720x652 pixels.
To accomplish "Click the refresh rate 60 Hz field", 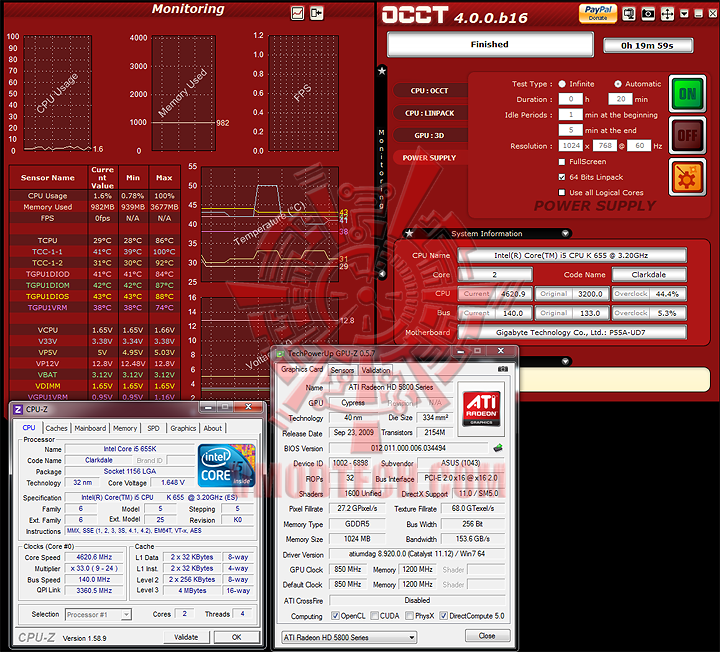I will tap(640, 146).
